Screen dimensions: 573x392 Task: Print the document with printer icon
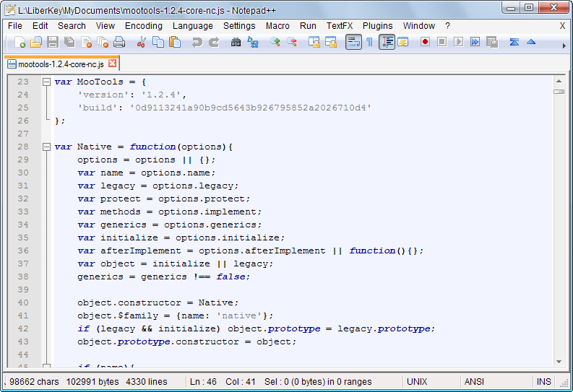coord(119,43)
